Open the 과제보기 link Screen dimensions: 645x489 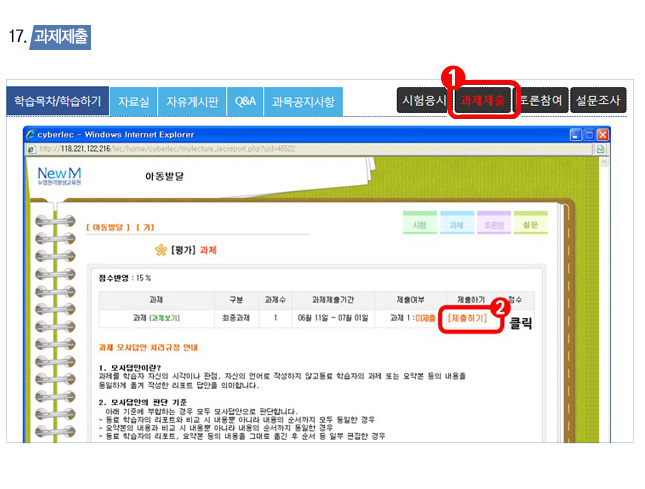165,317
